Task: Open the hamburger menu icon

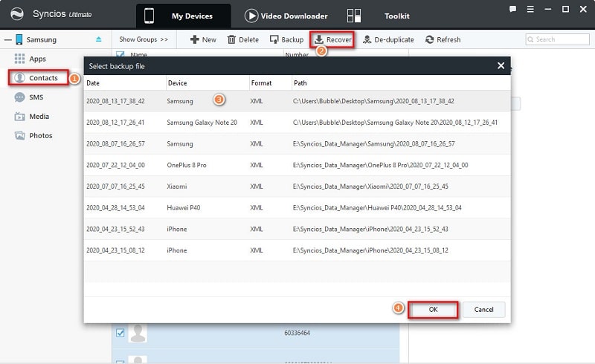Action: pos(530,9)
